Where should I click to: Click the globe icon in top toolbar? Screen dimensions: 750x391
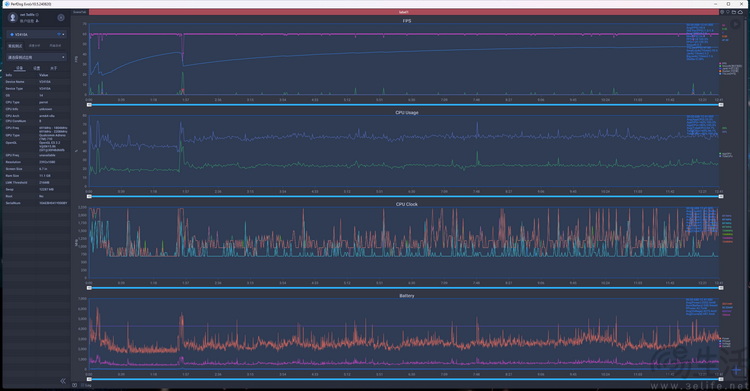click(x=722, y=12)
